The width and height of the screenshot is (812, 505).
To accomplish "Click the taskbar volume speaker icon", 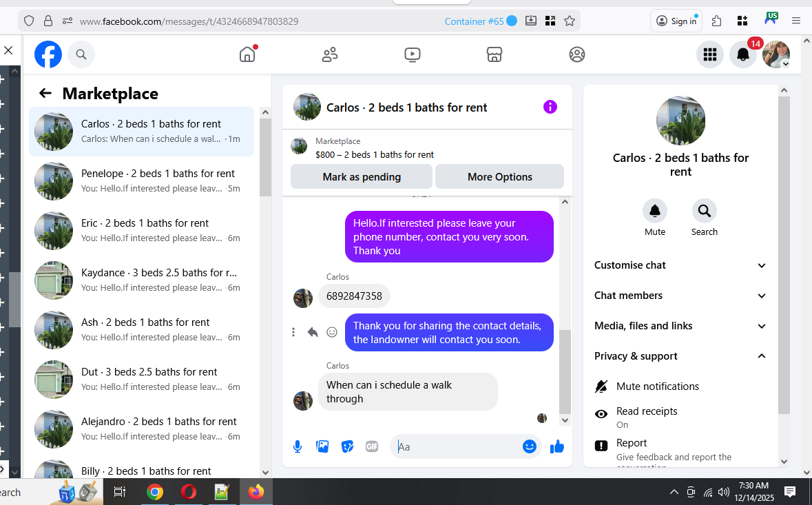I will click(724, 492).
